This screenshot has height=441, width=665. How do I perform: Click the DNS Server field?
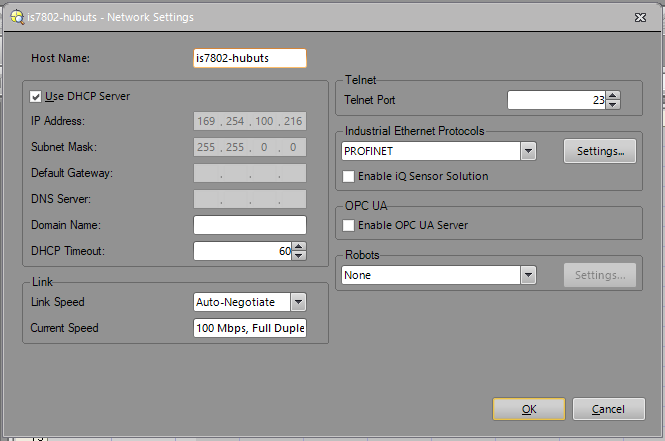[x=250, y=199]
